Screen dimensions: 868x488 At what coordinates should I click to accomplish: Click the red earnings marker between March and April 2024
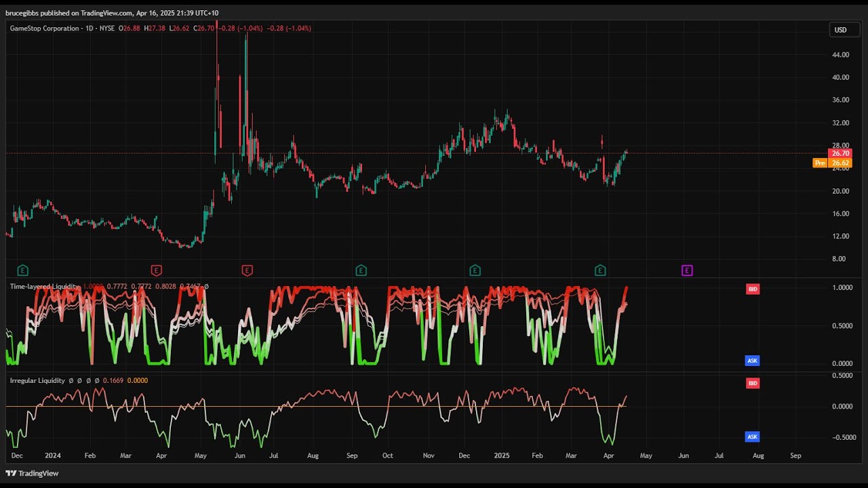click(x=156, y=270)
